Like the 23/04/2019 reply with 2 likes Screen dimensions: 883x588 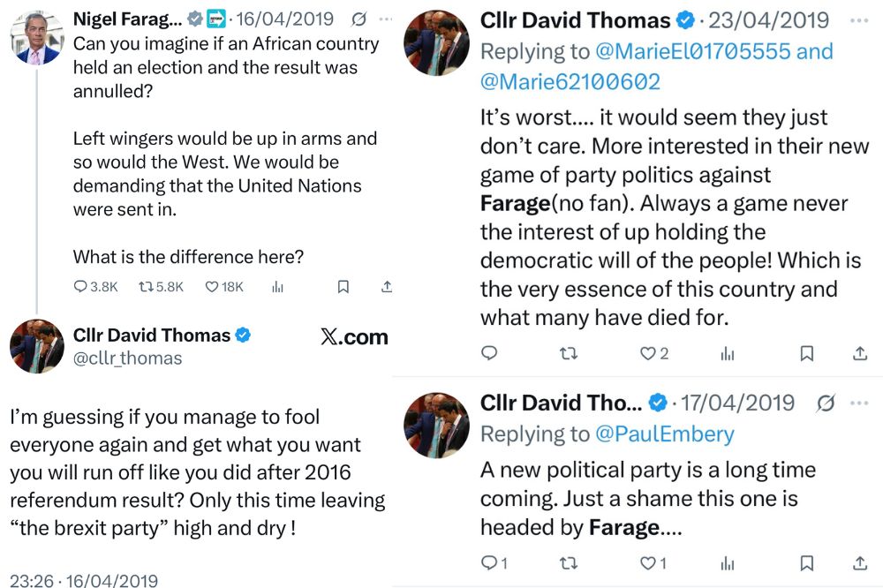pyautogui.click(x=648, y=354)
